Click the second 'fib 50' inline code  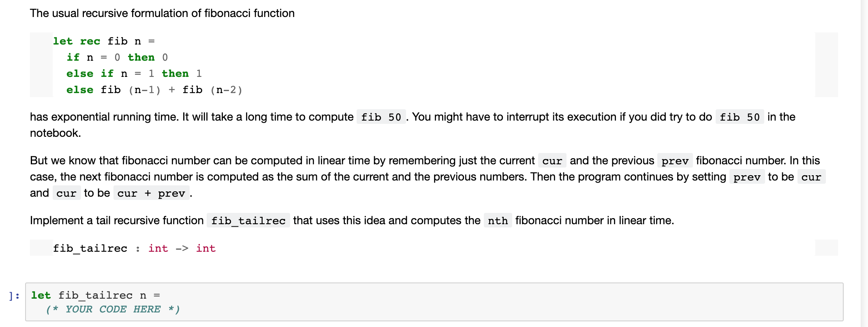pos(740,117)
